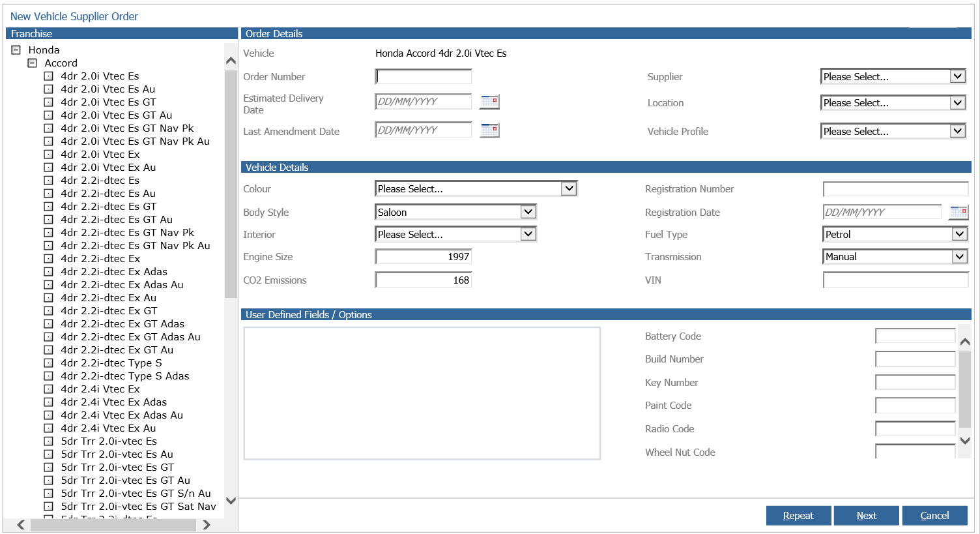Collapse the Accord model node

(32, 63)
